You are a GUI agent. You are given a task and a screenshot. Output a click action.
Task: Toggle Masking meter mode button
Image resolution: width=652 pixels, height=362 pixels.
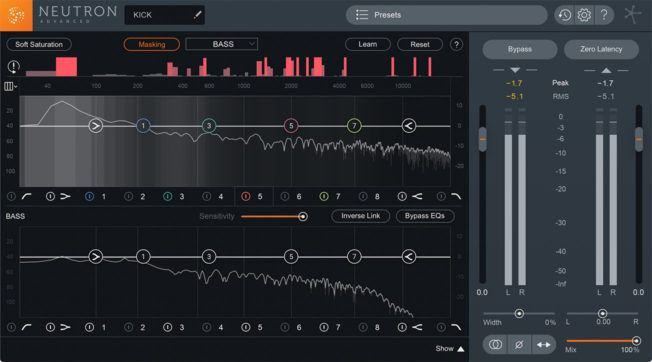[152, 44]
